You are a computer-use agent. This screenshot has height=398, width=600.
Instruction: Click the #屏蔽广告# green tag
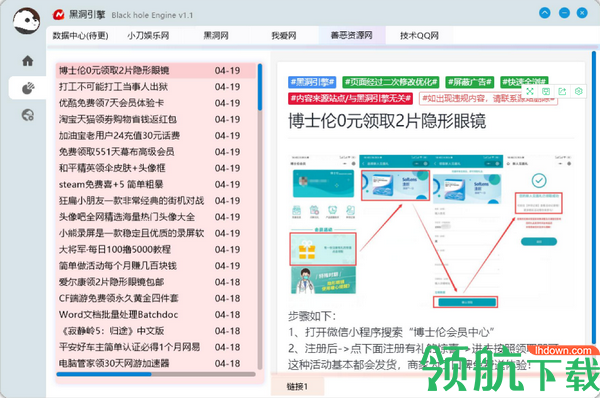pos(470,82)
